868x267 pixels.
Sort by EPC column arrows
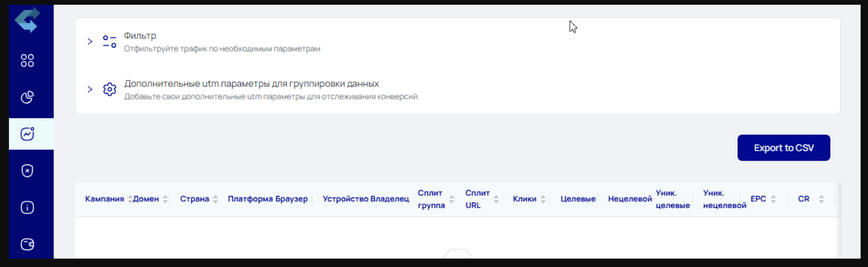[x=773, y=199]
